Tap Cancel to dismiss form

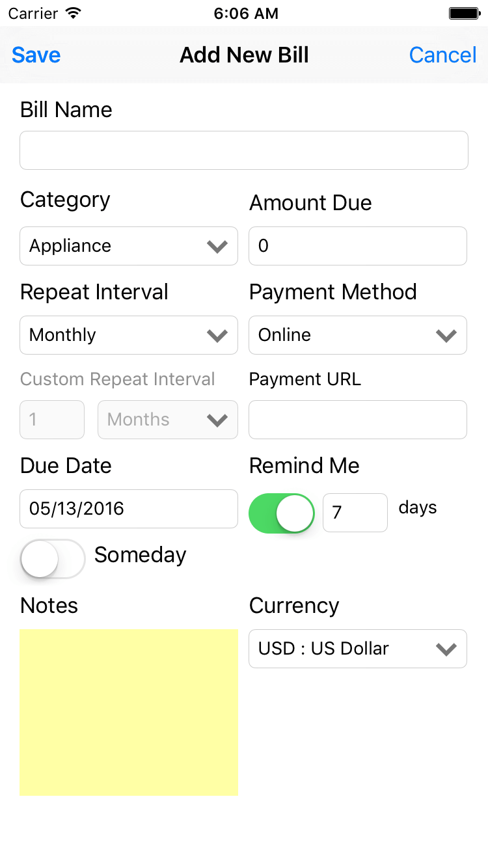click(x=442, y=55)
